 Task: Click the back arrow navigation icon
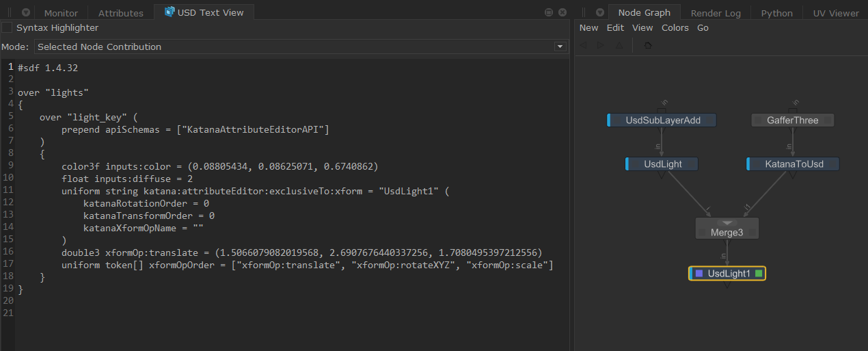(x=584, y=45)
